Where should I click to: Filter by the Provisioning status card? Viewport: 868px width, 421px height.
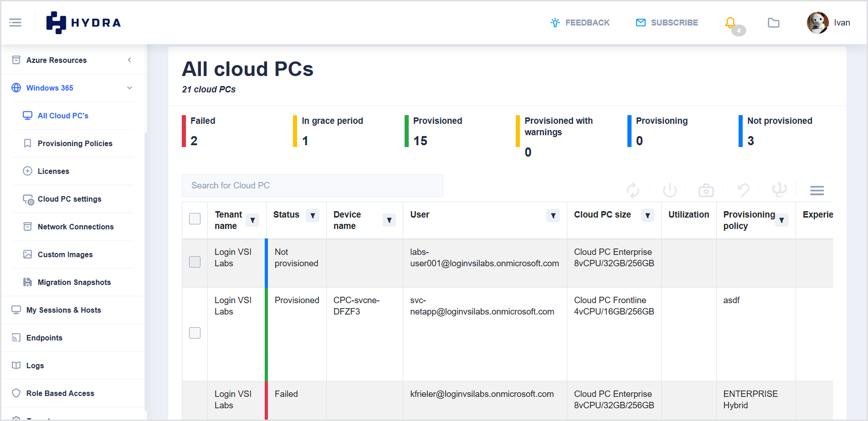click(x=657, y=131)
